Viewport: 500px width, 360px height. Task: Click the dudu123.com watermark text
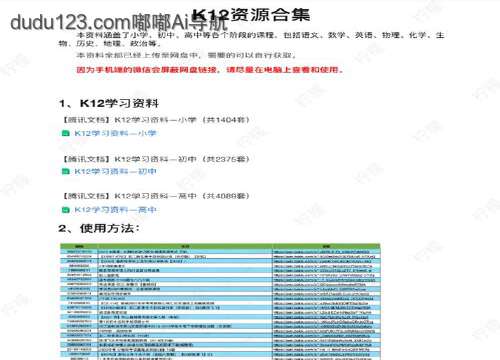[119, 22]
